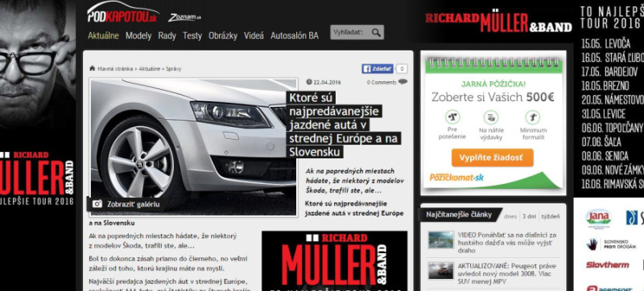Click the 31.05. Levice tour date

[x=603, y=114]
